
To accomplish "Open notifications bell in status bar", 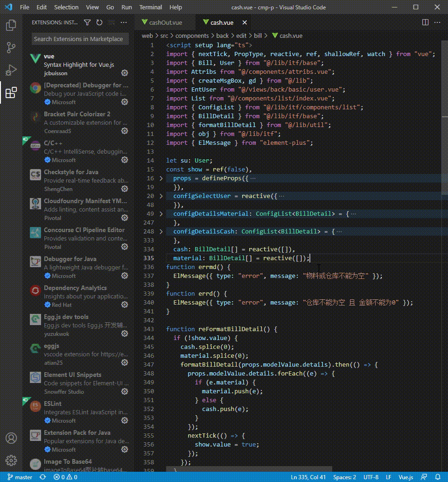I will 438,477.
